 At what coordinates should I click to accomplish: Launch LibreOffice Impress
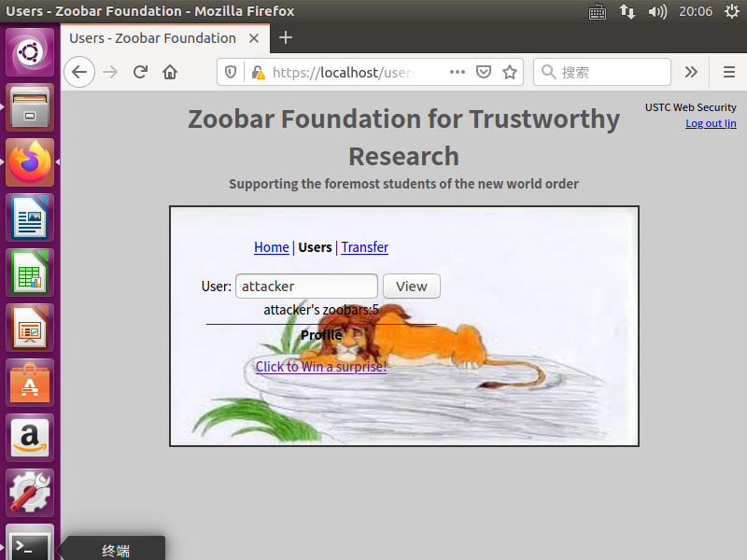30,328
